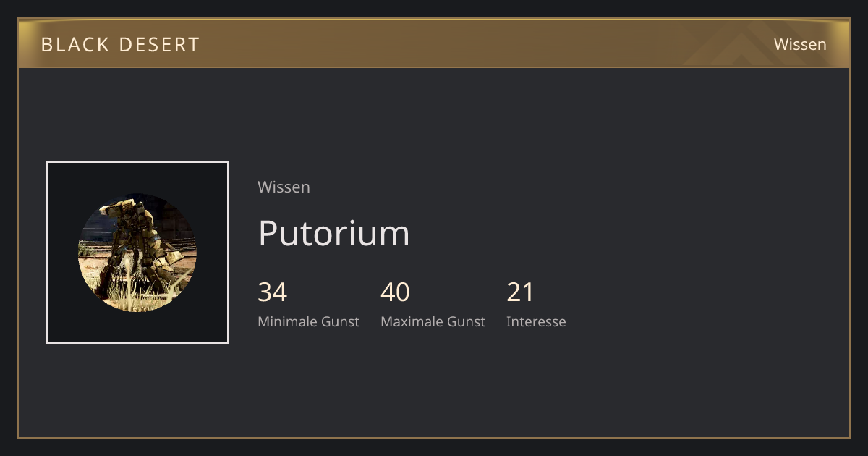The width and height of the screenshot is (868, 456).
Task: Click the value 34
Action: [x=272, y=292]
